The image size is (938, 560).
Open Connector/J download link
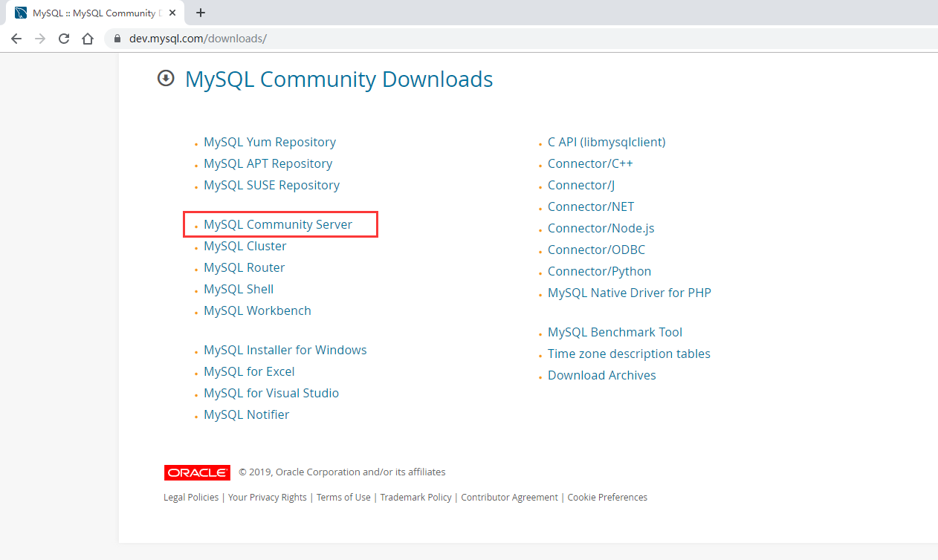(581, 185)
